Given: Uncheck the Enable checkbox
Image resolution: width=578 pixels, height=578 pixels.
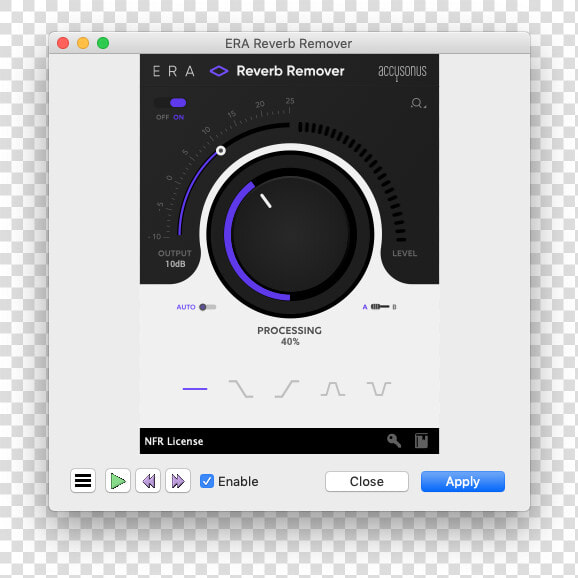Looking at the screenshot, I should (207, 481).
